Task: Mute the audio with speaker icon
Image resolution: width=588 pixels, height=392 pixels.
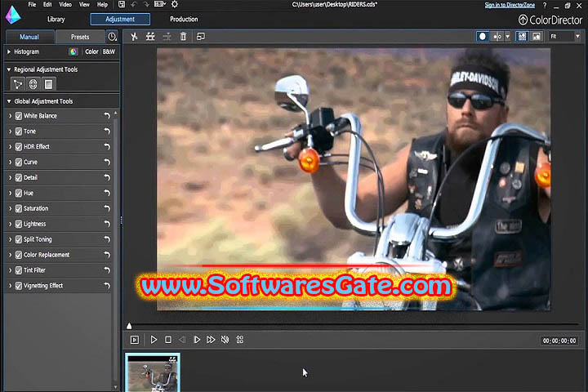Action: 225,340
